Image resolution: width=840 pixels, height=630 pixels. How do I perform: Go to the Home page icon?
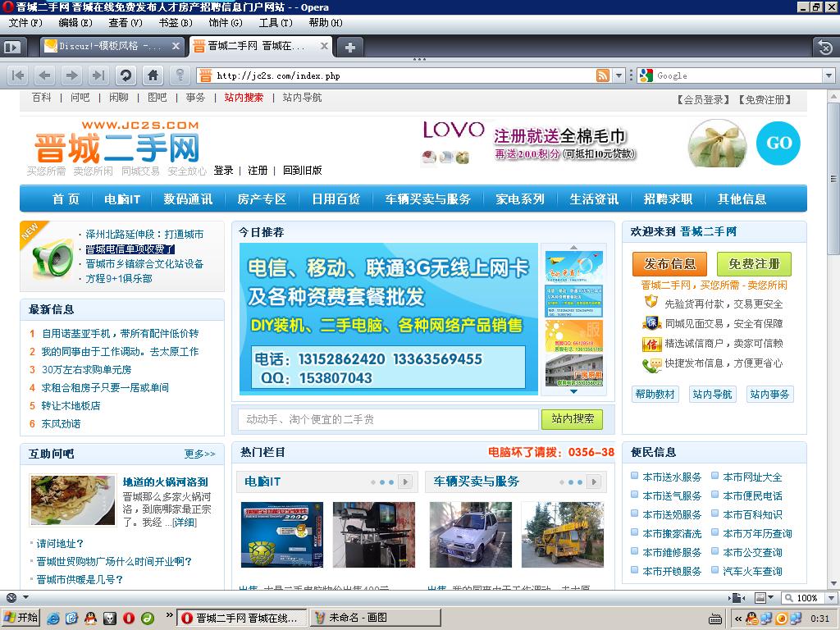point(153,75)
